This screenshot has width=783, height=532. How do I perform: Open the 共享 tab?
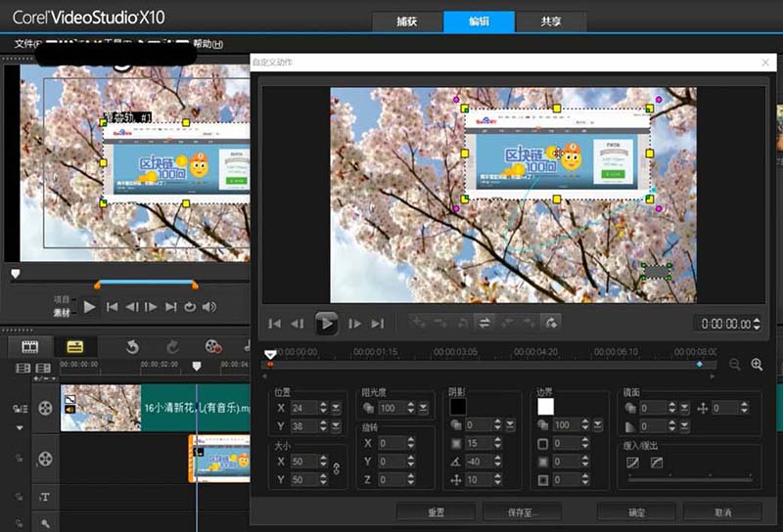[551, 22]
